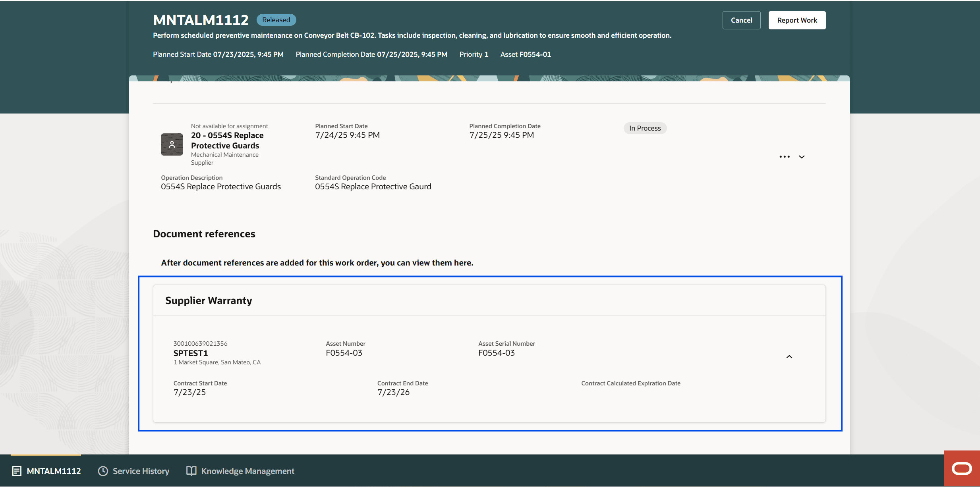Open Knowledge Management via the book icon

[192, 470]
